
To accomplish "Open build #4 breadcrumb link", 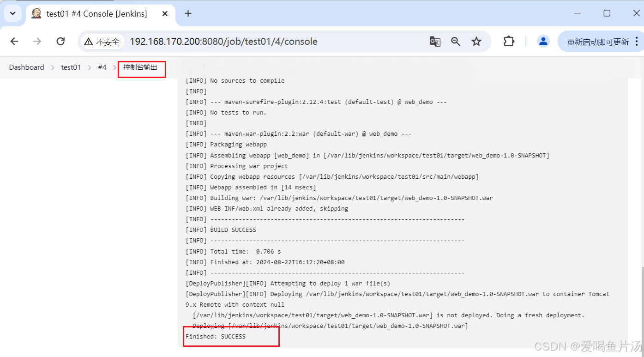I will tap(102, 67).
